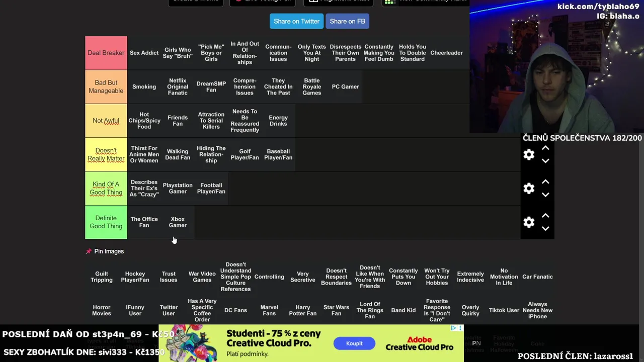The width and height of the screenshot is (644, 362).
Task: Click the Adobe Creative Cloud Pro logo
Action: pyautogui.click(x=419, y=343)
